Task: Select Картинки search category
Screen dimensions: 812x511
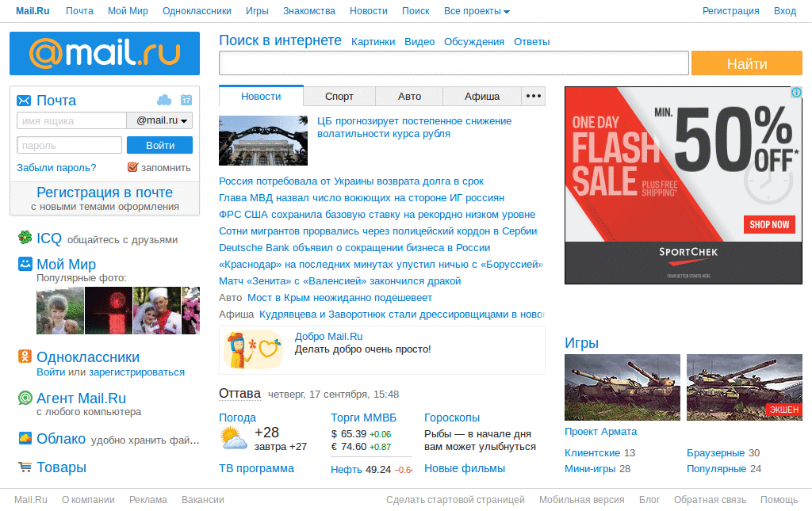Action: point(373,42)
